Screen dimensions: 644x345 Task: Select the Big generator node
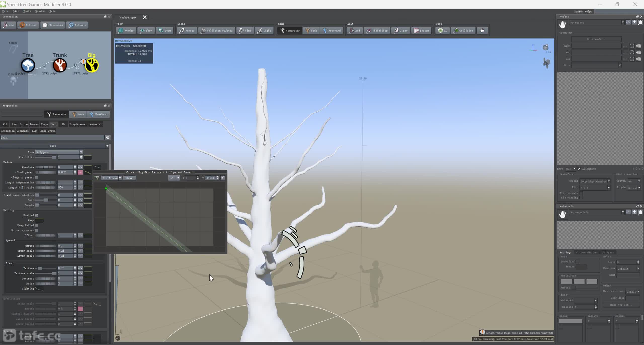click(92, 65)
